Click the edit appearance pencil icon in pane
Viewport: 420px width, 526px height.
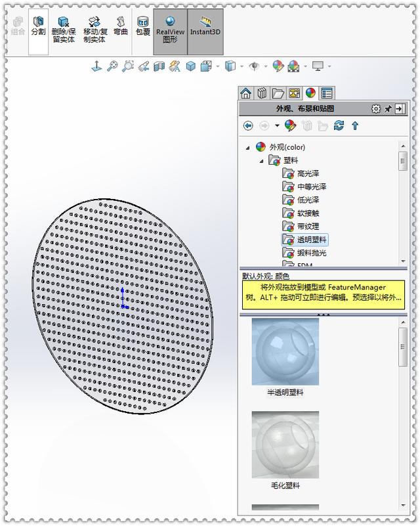pyautogui.click(x=290, y=126)
